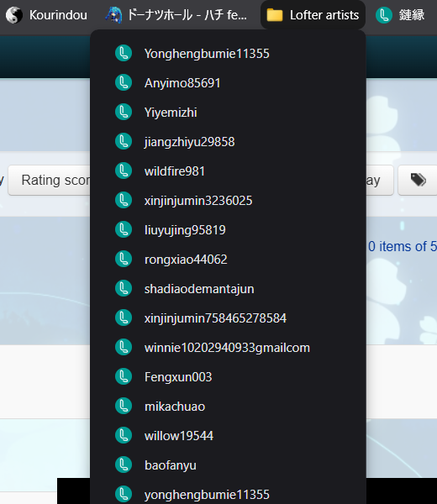Open the lowercase yonghengbumie11355 bookmark
The image size is (437, 504).
coord(228,495)
